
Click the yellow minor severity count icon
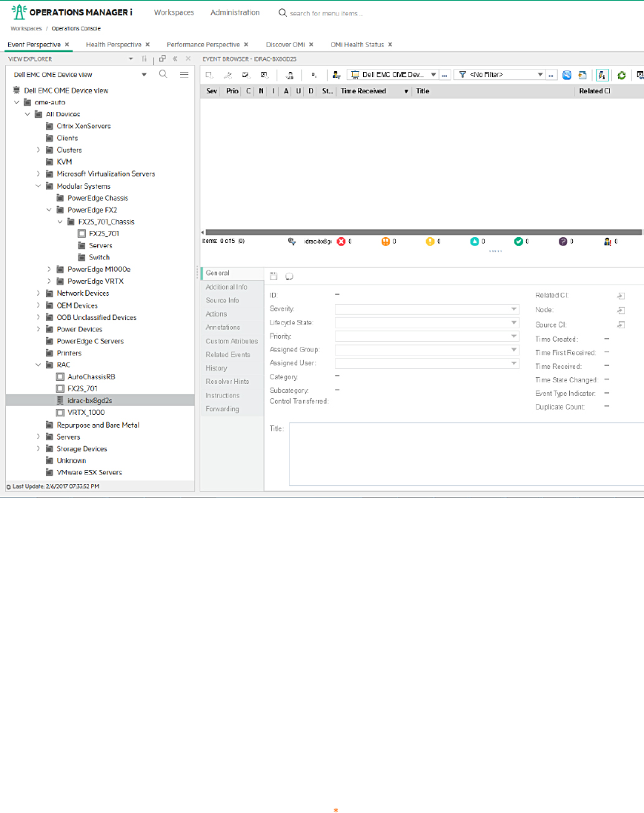click(430, 242)
